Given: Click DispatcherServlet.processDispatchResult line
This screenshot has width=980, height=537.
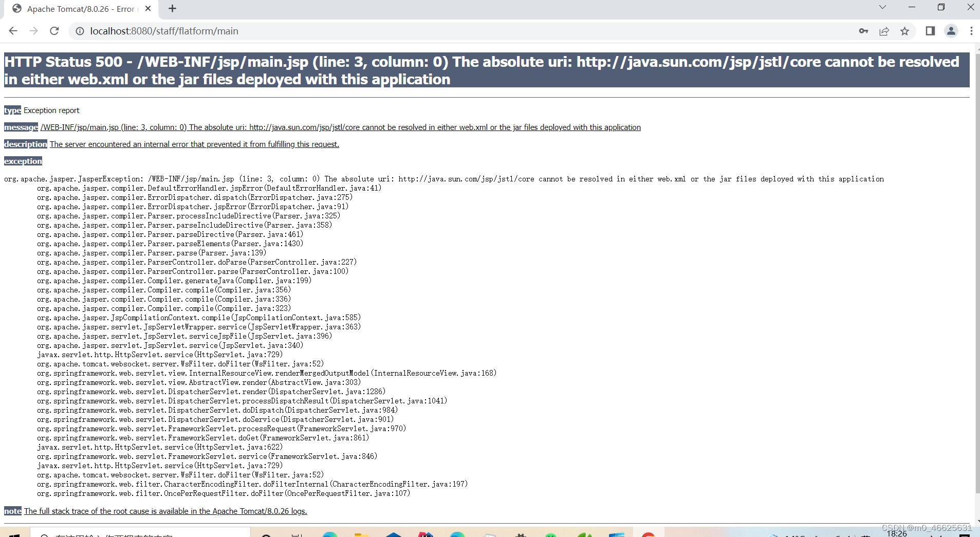Looking at the screenshot, I should pyautogui.click(x=242, y=401).
